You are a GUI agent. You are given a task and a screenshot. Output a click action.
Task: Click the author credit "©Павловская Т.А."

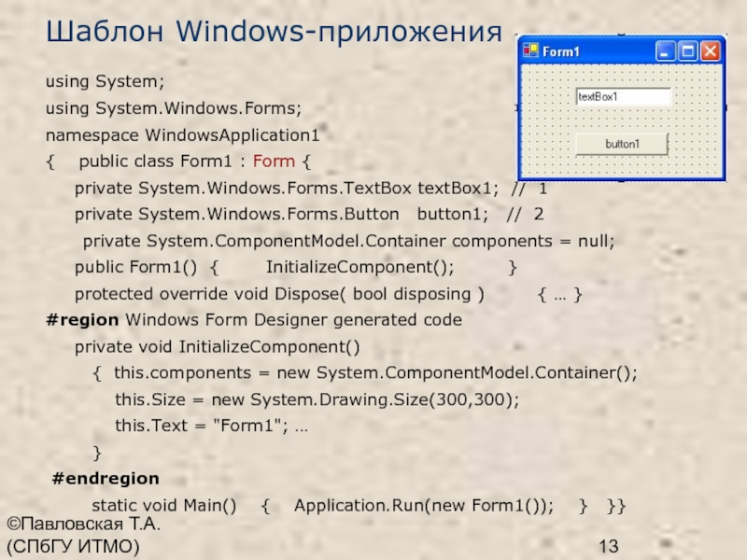[84, 525]
